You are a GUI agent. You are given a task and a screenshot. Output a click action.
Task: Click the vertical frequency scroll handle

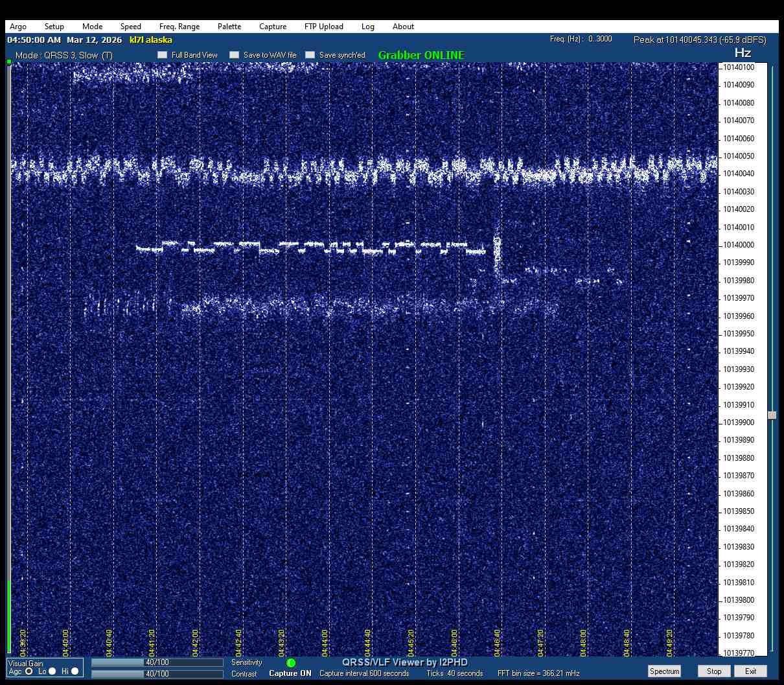(x=772, y=415)
